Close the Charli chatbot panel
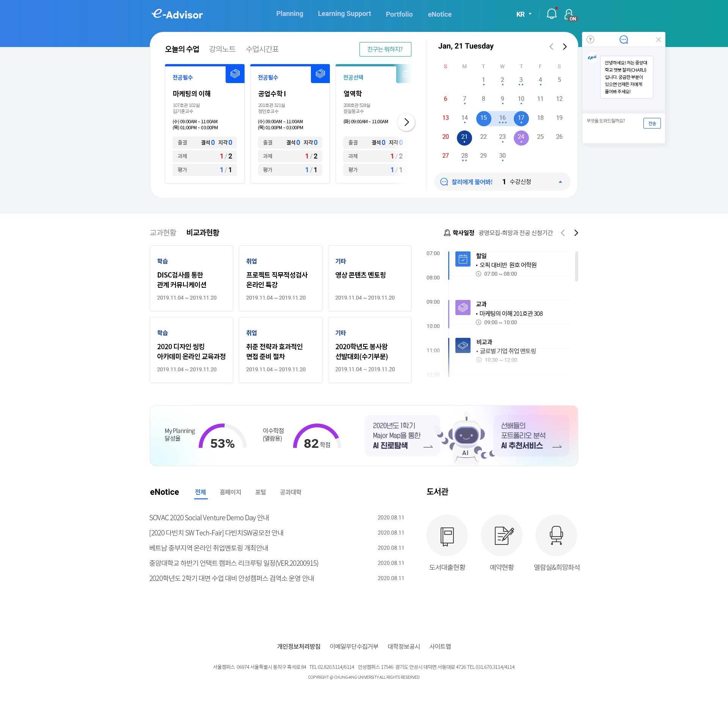This screenshot has width=728, height=703. [659, 39]
